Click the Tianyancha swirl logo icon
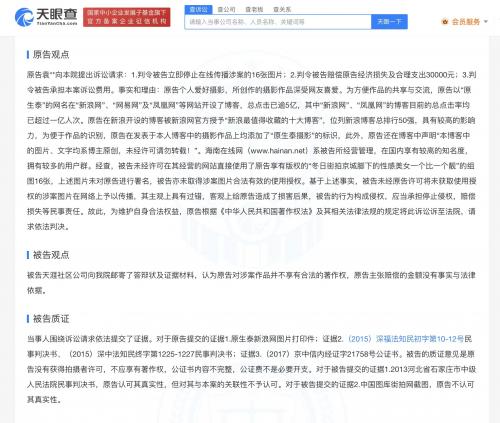 24,17
